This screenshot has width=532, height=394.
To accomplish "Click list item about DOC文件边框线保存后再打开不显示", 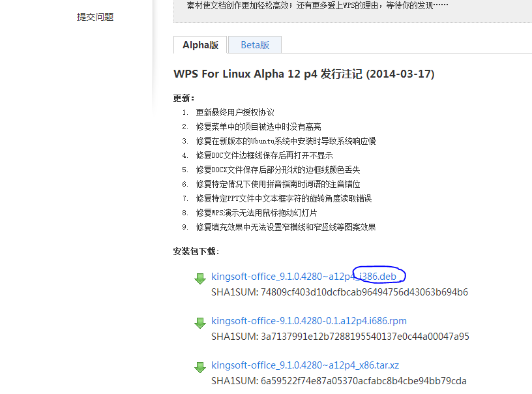I will [264, 155].
